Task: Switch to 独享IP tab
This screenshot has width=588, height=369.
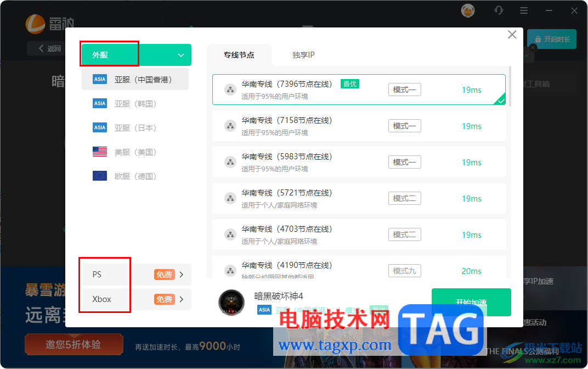Action: tap(303, 55)
